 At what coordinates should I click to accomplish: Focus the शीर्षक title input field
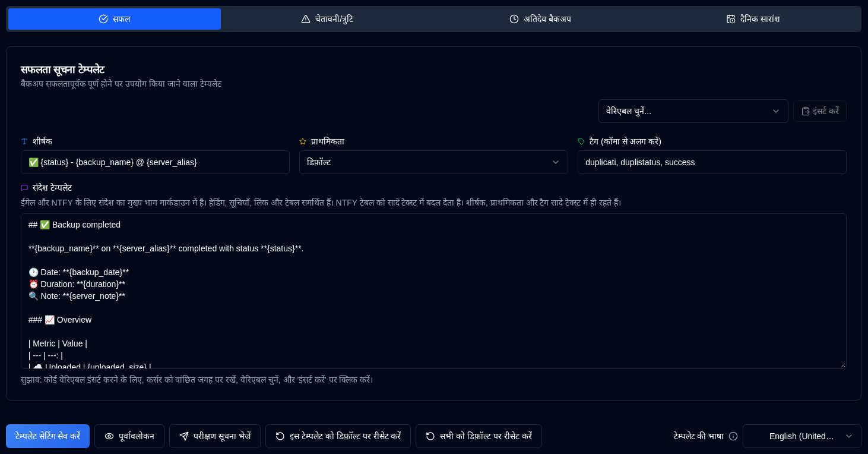pyautogui.click(x=155, y=162)
